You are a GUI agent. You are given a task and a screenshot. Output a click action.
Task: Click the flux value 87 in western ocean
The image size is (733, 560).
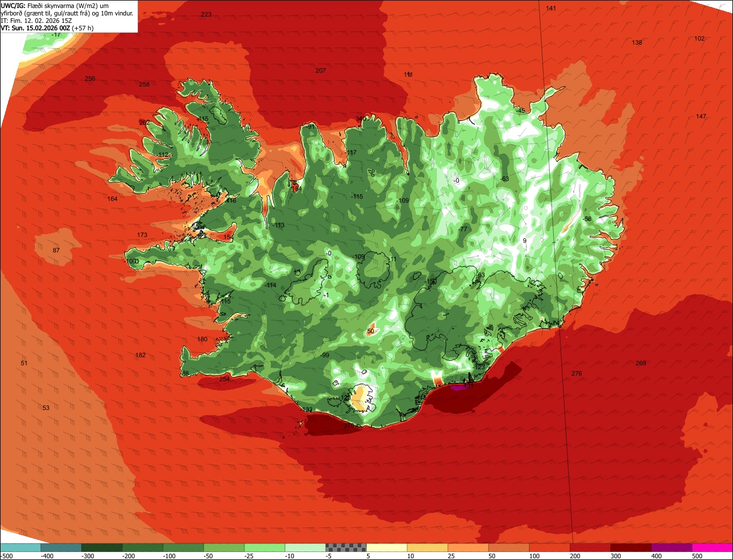click(56, 250)
